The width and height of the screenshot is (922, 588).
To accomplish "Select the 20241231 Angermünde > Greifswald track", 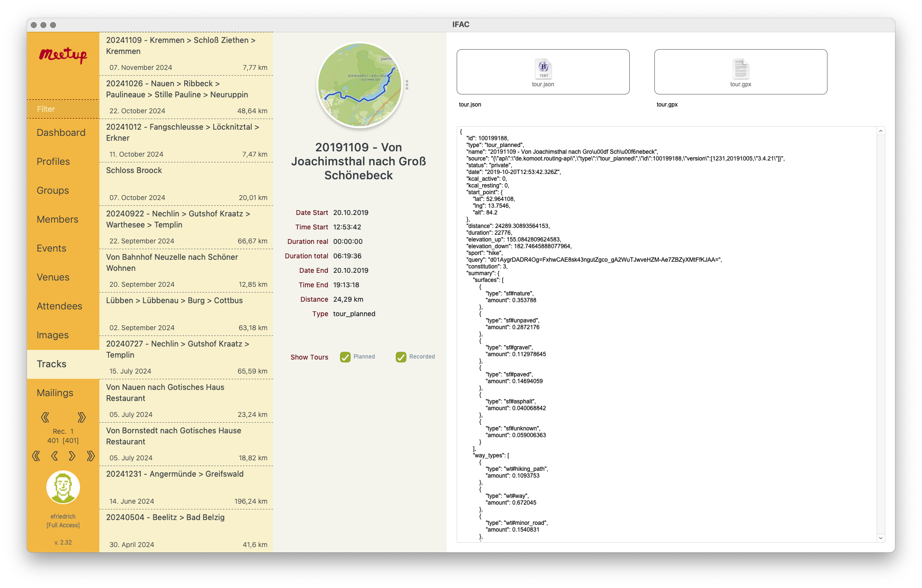I will pos(186,487).
